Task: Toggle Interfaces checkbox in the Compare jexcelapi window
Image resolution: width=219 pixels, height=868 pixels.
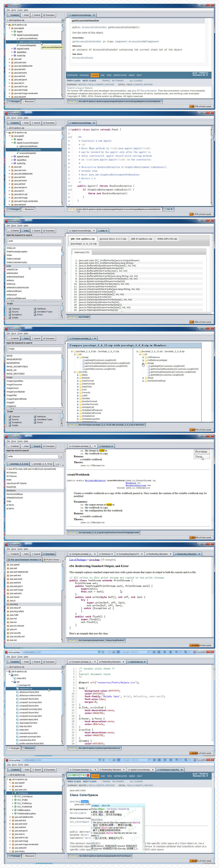Action: tap(35, 416)
